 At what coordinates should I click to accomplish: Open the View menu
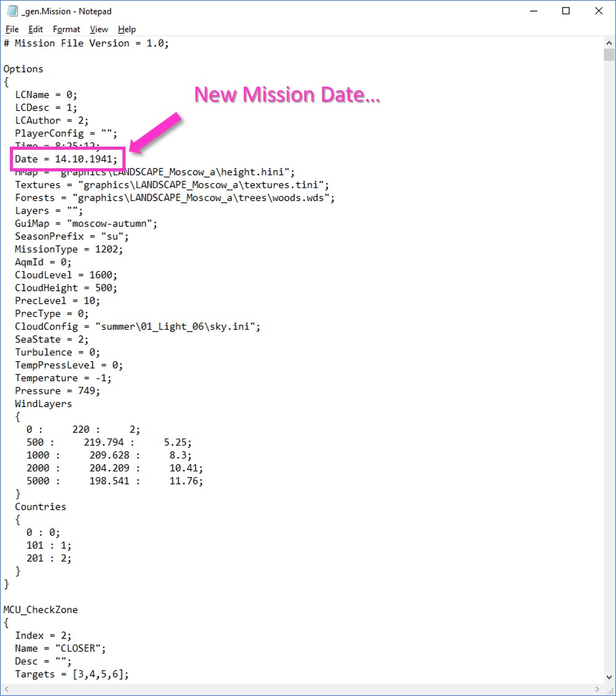[98, 29]
